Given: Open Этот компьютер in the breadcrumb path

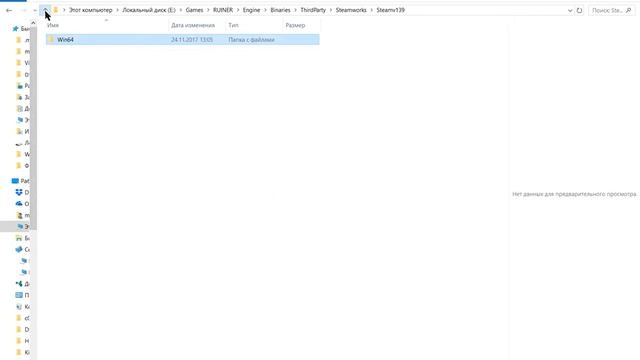Looking at the screenshot, I should pos(91,10).
